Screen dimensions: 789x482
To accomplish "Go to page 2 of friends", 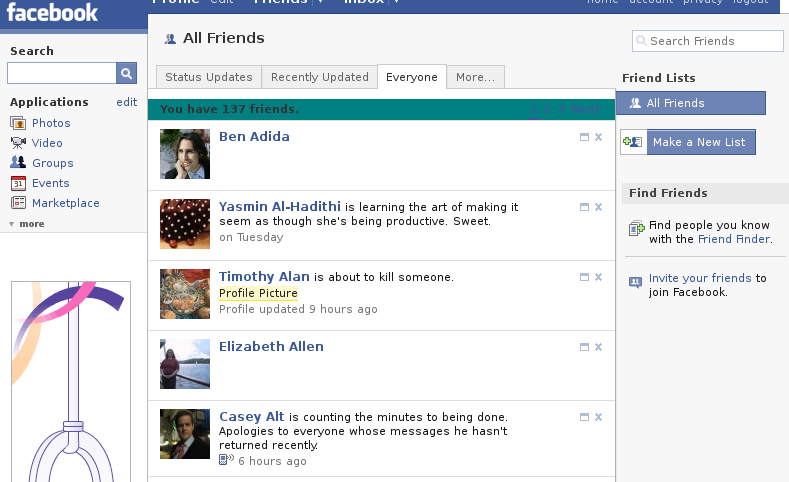I will (x=547, y=109).
